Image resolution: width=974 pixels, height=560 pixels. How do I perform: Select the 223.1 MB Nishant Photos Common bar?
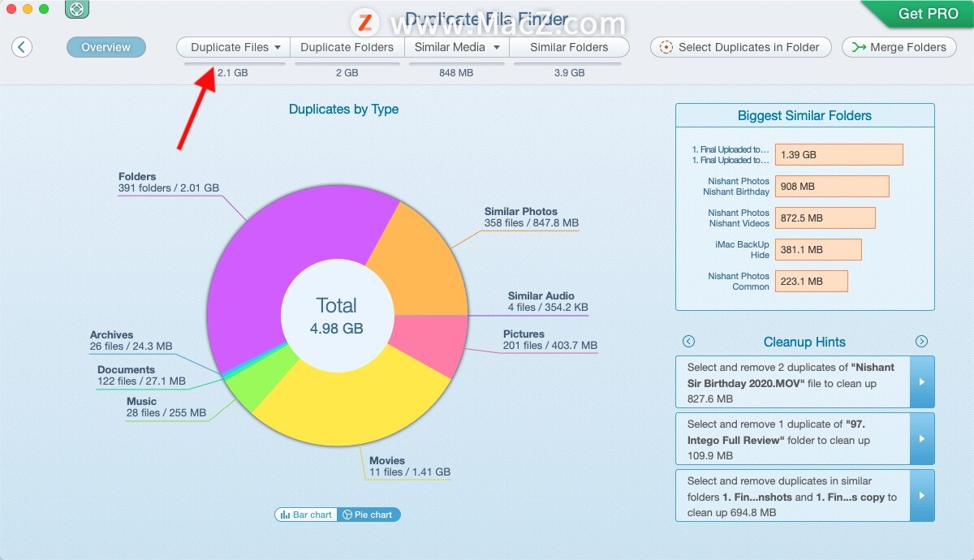point(812,281)
